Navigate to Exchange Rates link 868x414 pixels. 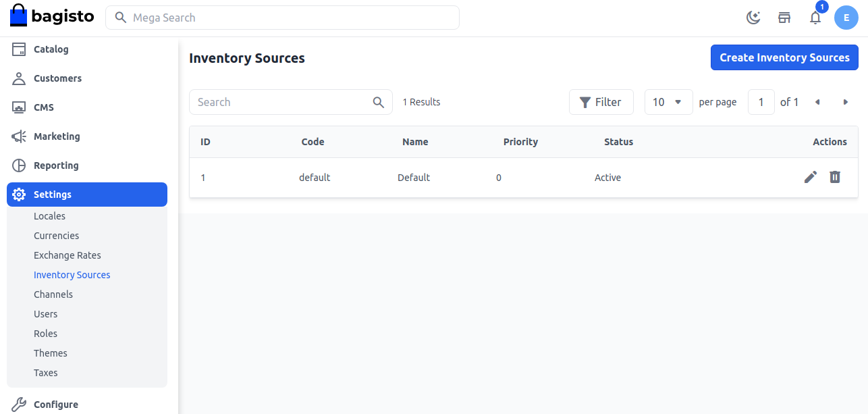[x=67, y=255]
